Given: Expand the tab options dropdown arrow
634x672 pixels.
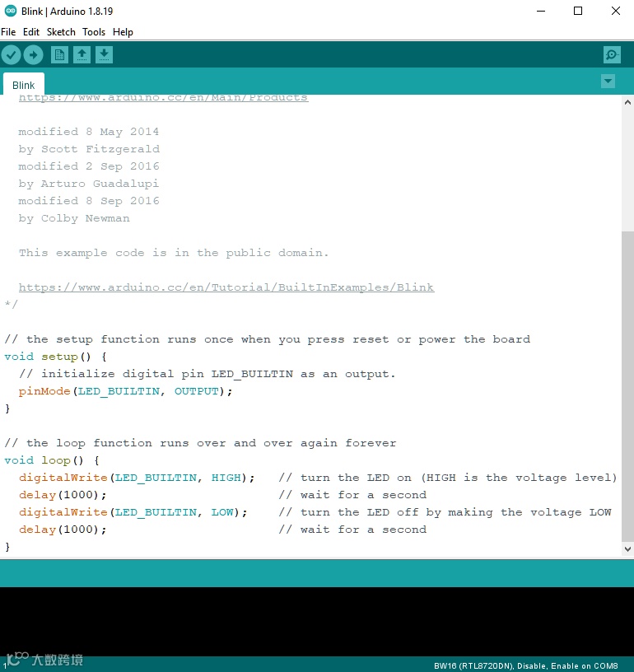Looking at the screenshot, I should tap(608, 81).
